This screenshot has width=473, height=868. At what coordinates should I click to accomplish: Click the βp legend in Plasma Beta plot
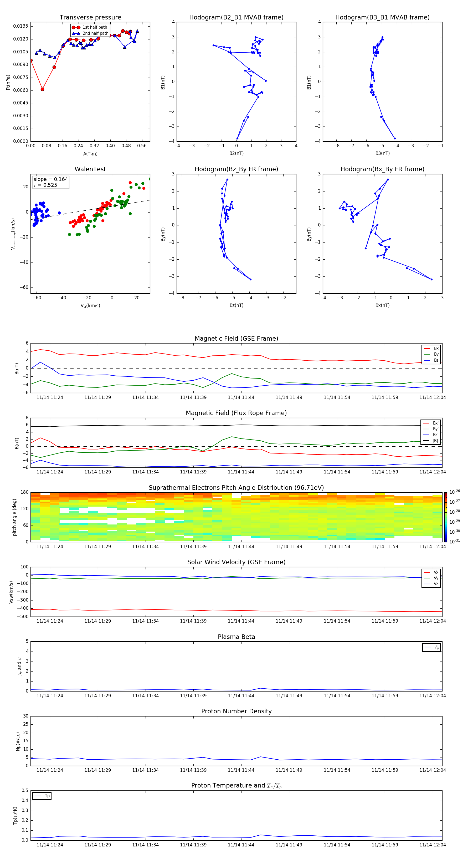click(431, 647)
